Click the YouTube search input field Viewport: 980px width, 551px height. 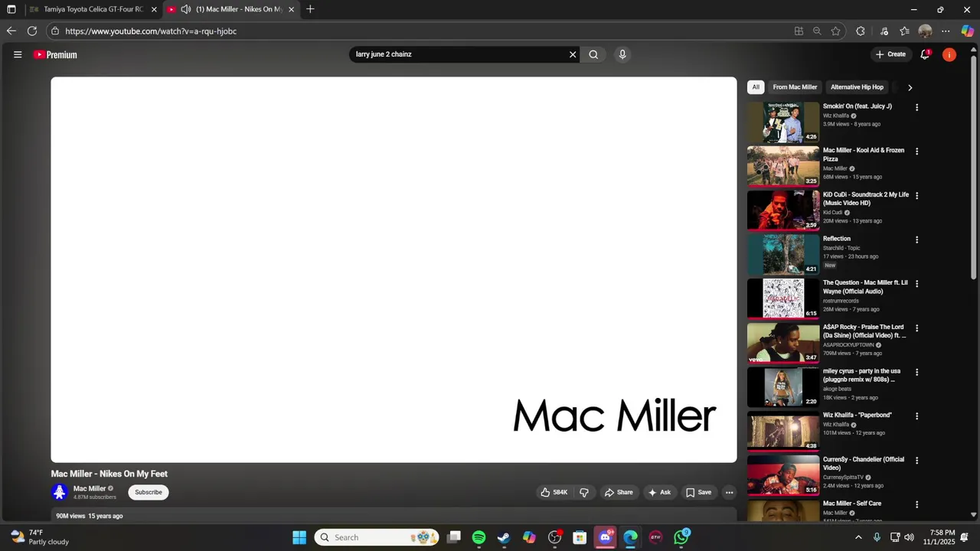459,54
